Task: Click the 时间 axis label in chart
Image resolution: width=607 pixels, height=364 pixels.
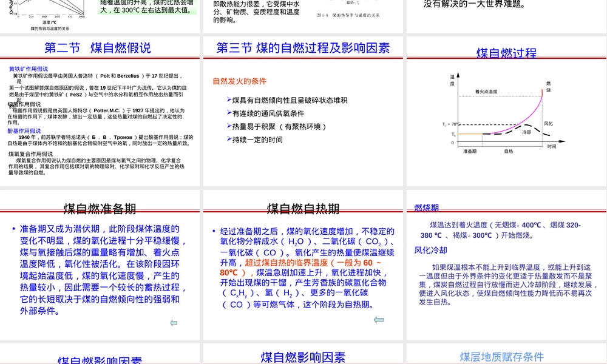Action: click(x=552, y=146)
